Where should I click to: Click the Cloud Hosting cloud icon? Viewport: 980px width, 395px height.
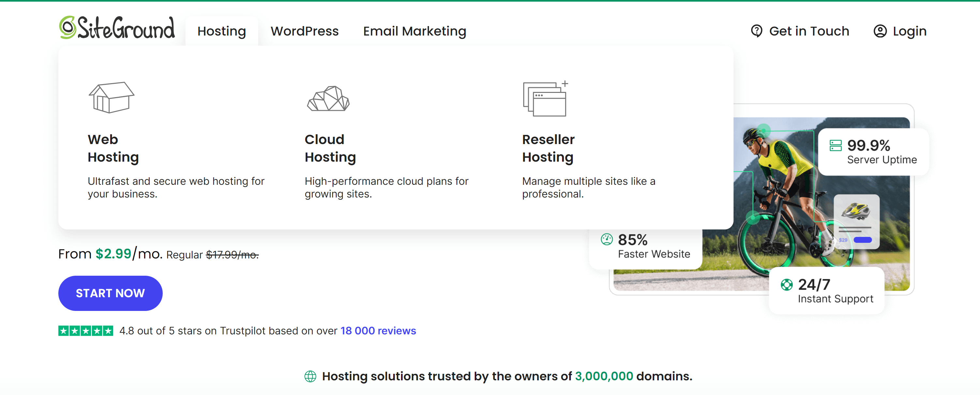coord(328,99)
